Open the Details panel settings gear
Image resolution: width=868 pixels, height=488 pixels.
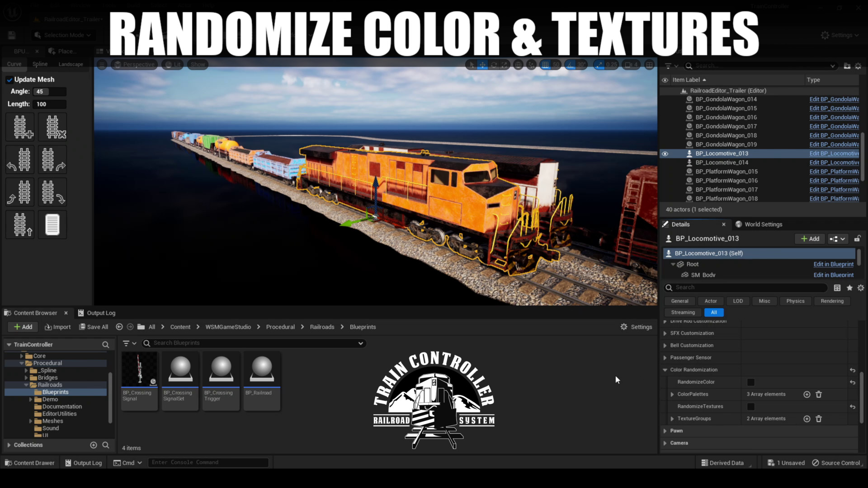tap(861, 288)
